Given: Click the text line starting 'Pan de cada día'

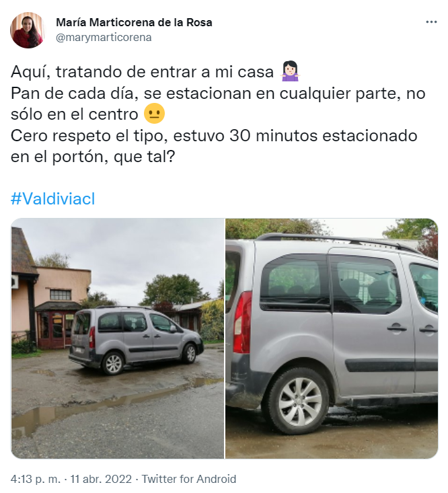Looking at the screenshot, I should click(x=218, y=93).
